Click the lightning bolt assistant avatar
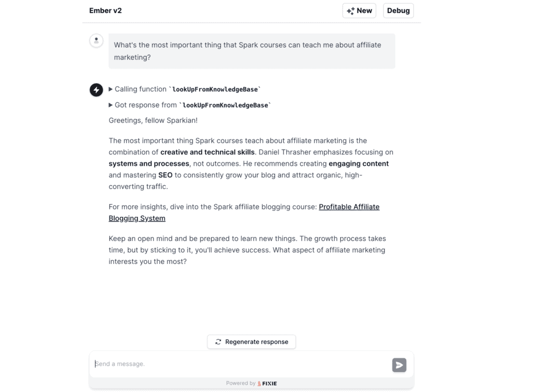553x392 pixels. [96, 90]
